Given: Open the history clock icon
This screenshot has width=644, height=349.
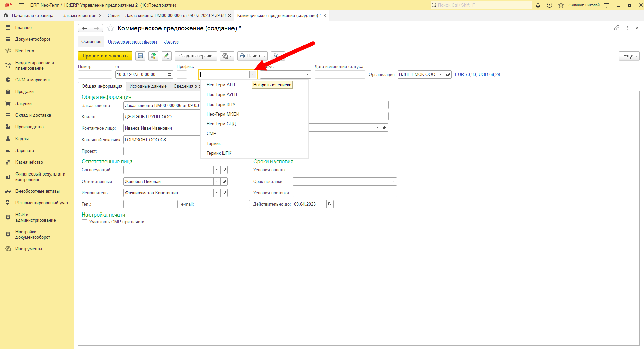Looking at the screenshot, I should coord(549,5).
